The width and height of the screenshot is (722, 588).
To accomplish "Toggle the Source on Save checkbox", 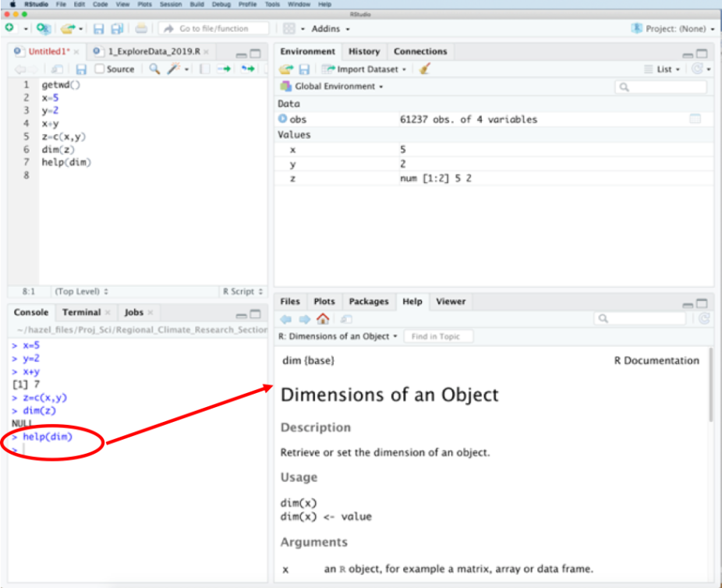I will tap(100, 69).
